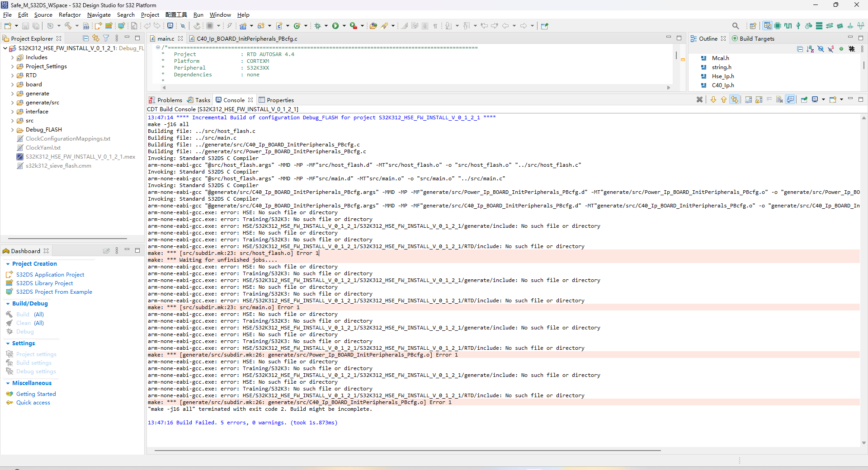Open Getting Started from Miscellaneous section
The image size is (868, 470).
tap(36, 394)
